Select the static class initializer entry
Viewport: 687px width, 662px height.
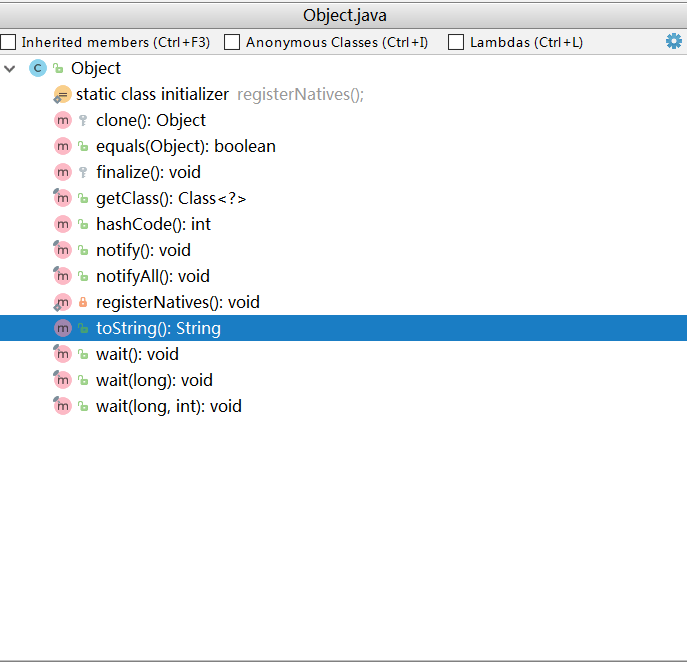pyautogui.click(x=344, y=94)
